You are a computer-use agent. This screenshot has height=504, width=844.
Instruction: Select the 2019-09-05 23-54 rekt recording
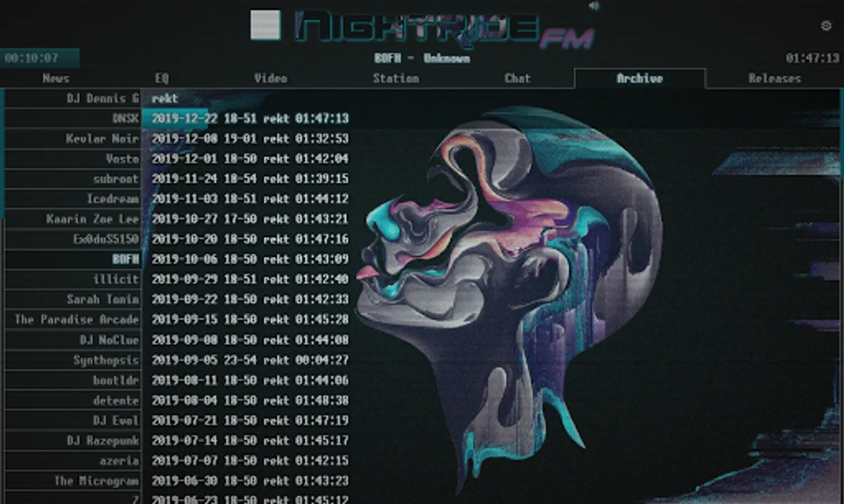[250, 360]
